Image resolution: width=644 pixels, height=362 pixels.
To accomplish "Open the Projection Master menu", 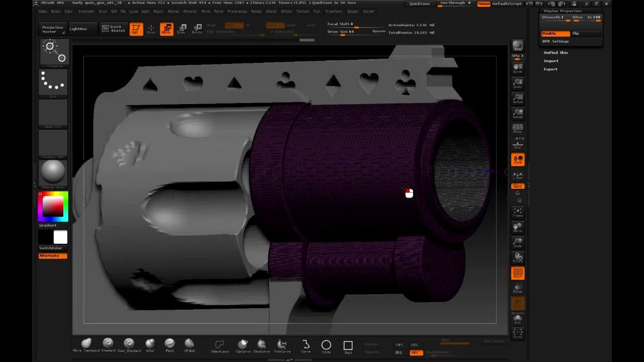I will [53, 29].
